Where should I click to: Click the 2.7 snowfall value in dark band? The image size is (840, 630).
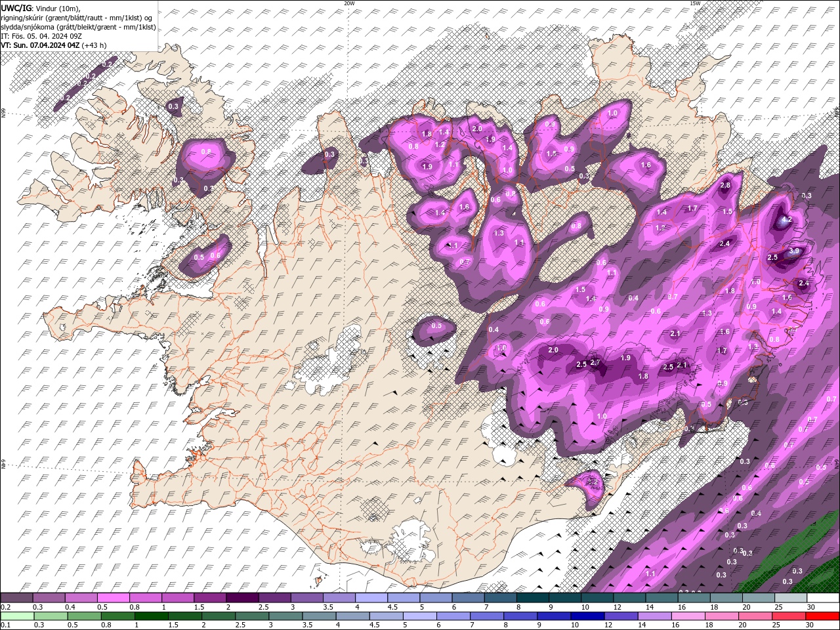click(x=596, y=362)
